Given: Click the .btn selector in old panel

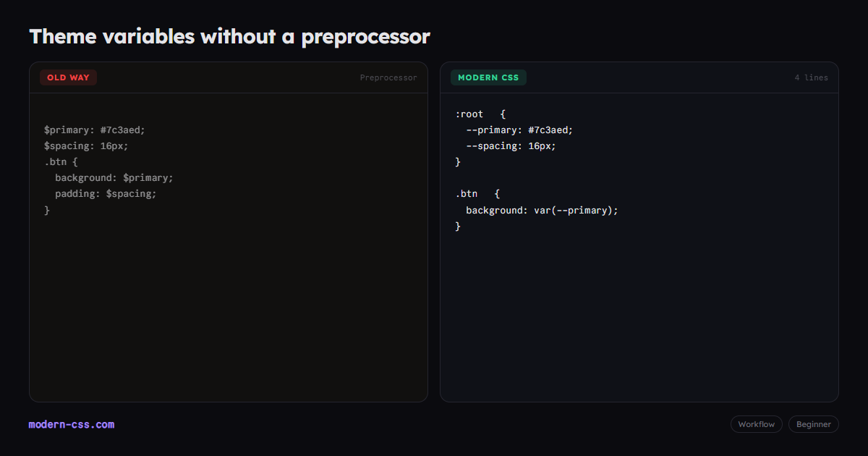Looking at the screenshot, I should point(61,162).
